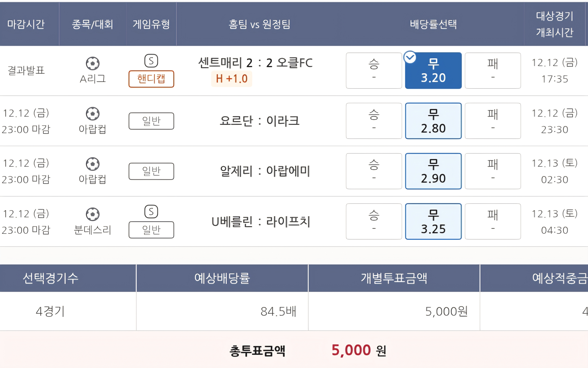Pick 승 for 알제리 vs 아랍에미
Image resolution: width=588 pixels, height=368 pixels.
point(374,171)
